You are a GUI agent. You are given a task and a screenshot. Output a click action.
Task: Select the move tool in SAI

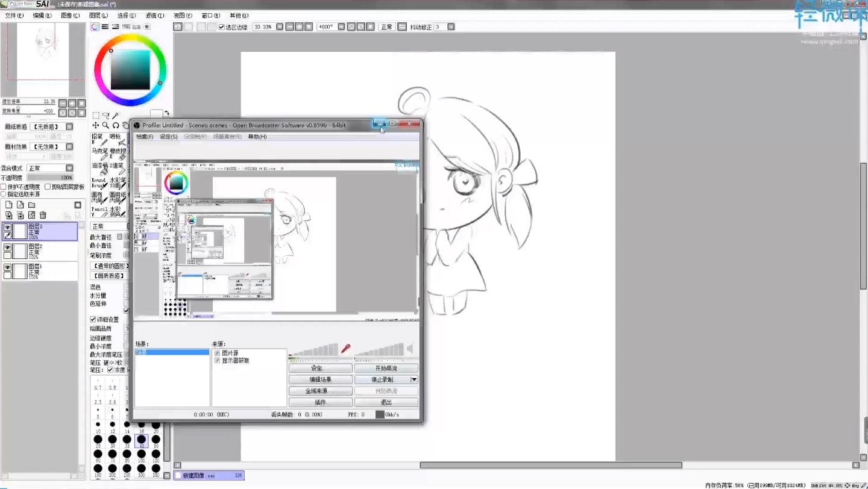click(x=95, y=125)
